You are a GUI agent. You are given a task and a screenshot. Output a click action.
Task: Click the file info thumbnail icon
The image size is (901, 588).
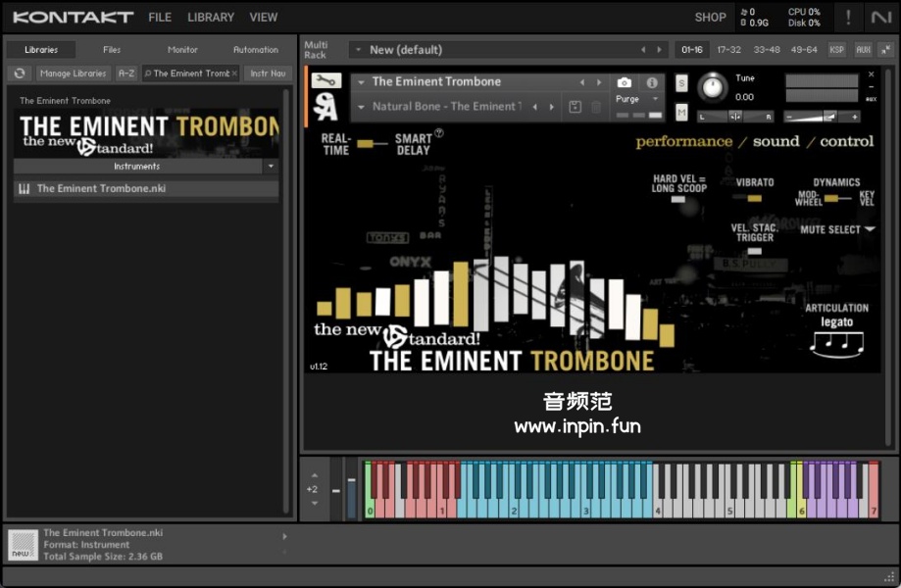23,544
